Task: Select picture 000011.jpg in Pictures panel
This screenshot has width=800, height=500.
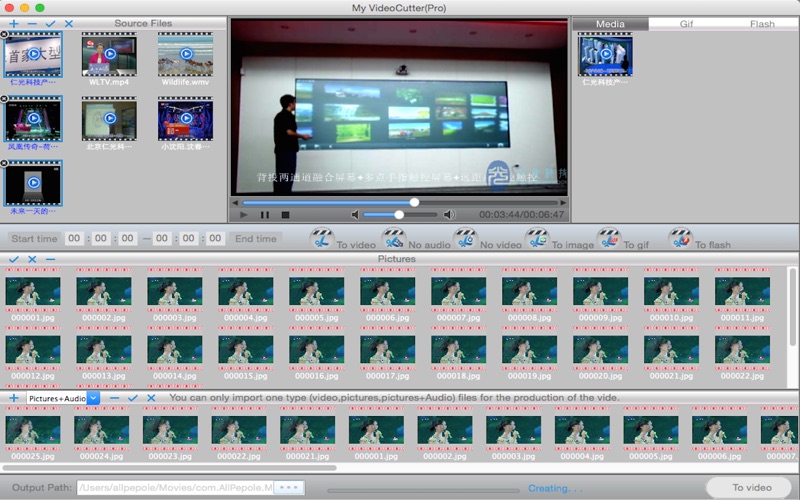Action: point(742,292)
